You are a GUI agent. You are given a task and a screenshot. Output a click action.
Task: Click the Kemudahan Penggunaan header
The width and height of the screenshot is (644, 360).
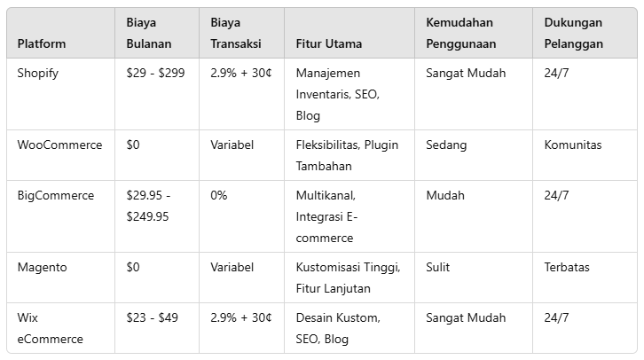(x=460, y=33)
